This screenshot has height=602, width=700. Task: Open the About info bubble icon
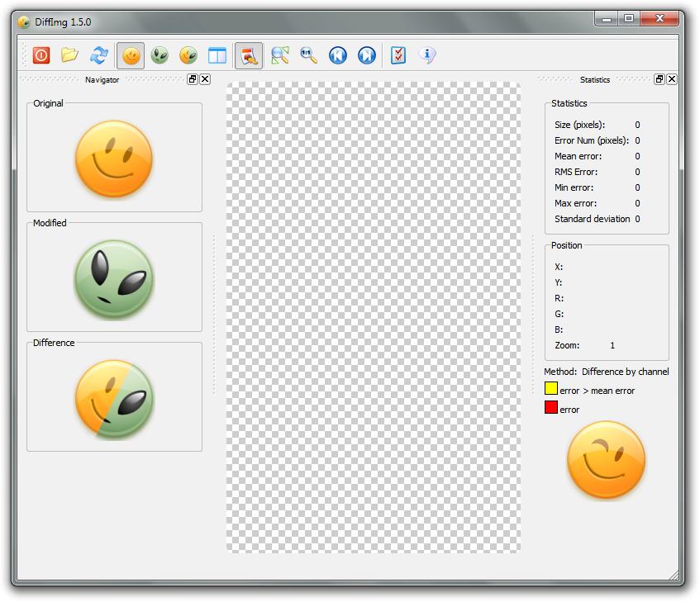(x=427, y=55)
